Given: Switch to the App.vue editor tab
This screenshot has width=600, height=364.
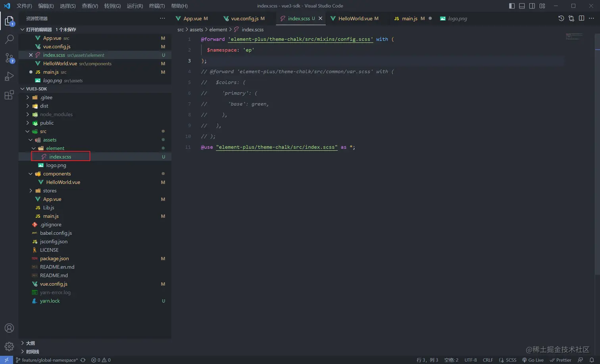Looking at the screenshot, I should 192,18.
